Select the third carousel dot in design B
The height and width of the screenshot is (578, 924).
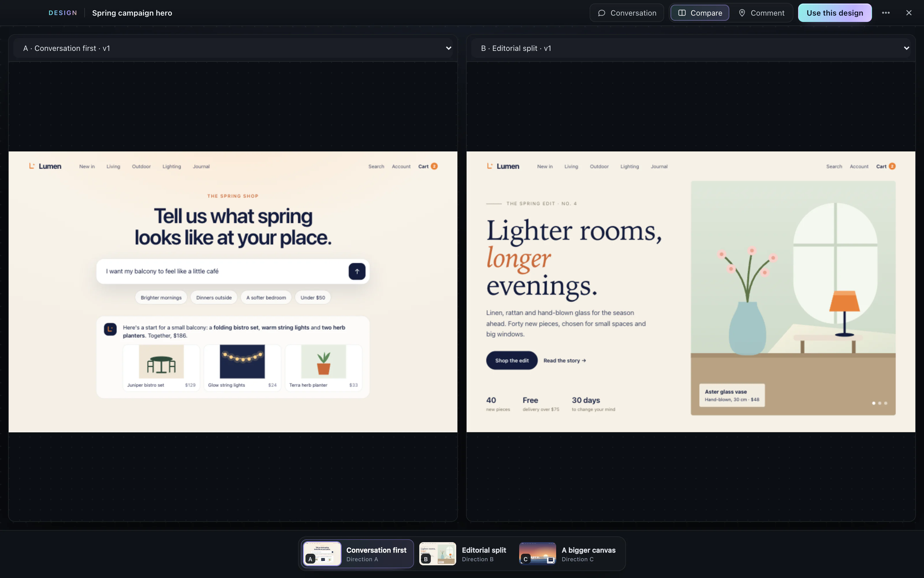click(886, 403)
